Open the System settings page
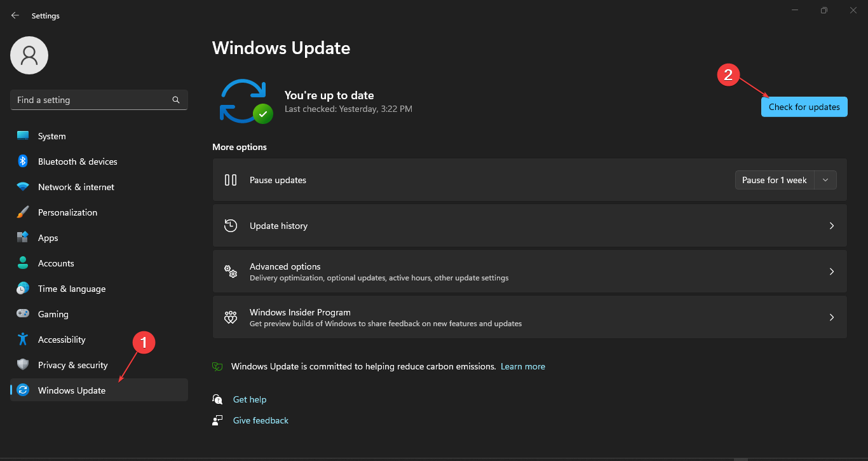 (99, 136)
